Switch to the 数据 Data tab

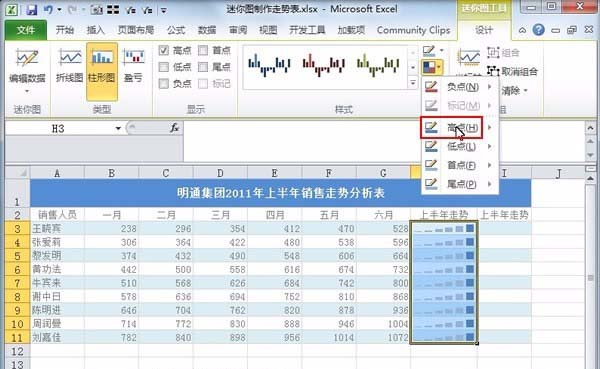(x=207, y=30)
